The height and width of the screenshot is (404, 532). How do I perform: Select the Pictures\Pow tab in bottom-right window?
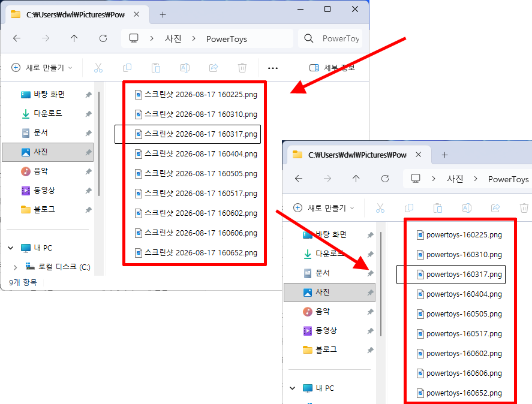tap(357, 155)
